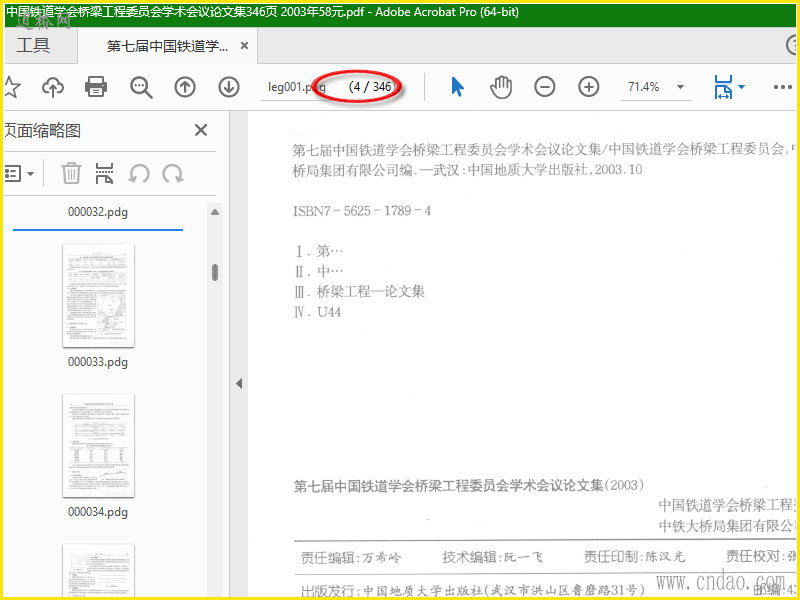Screen dimensions: 800x600
Task: Click the 责任编辑:万希岭 text
Action: (x=351, y=557)
